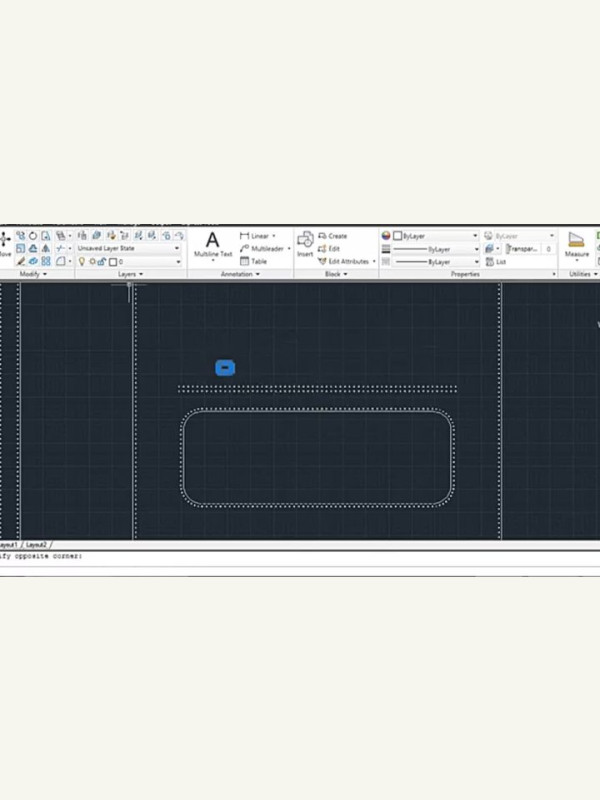The image size is (600, 800).
Task: Click the Linear dimension tool
Action: coord(258,236)
